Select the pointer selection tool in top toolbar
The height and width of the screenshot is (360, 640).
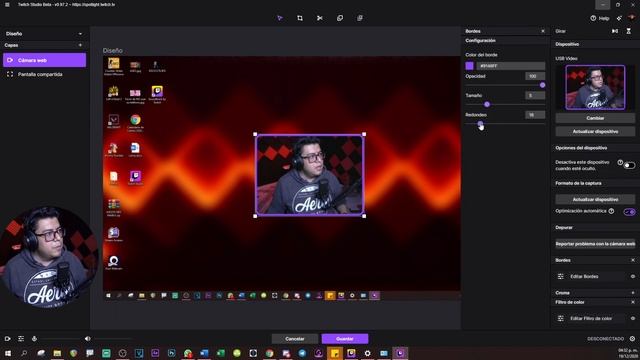point(280,18)
